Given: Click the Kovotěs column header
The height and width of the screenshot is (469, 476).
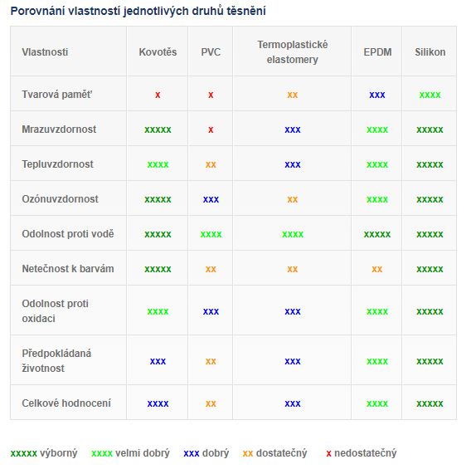Looking at the screenshot, I should click(x=158, y=52).
